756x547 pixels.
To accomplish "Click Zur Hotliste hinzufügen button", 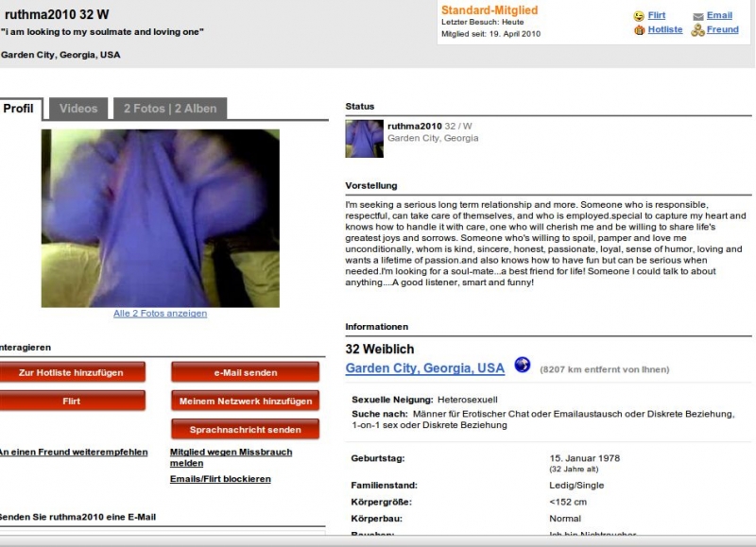I will pos(72,372).
